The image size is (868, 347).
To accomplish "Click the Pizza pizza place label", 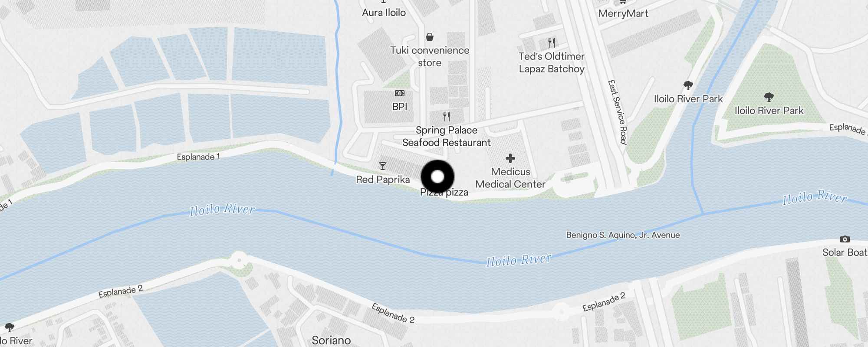I will point(444,193).
